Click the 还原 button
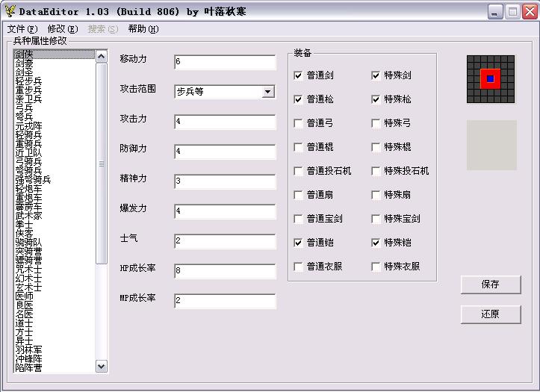Viewport: 540px width, 392px height. click(491, 314)
